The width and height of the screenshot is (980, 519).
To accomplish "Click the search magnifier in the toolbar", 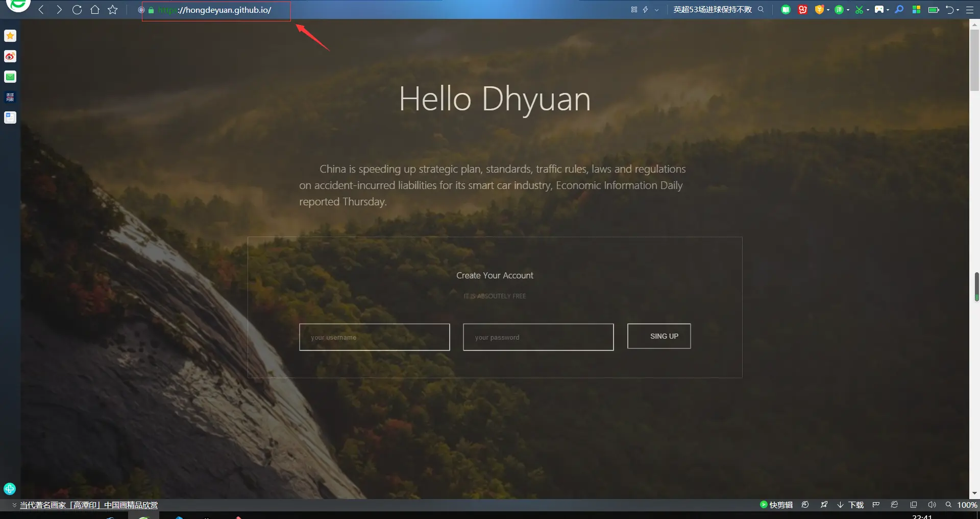I will 761,9.
